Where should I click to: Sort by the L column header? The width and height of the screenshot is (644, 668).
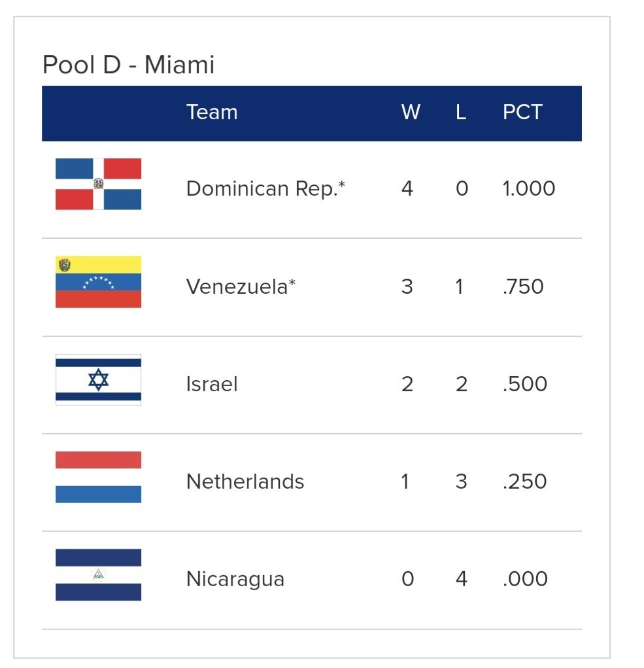pos(461,113)
